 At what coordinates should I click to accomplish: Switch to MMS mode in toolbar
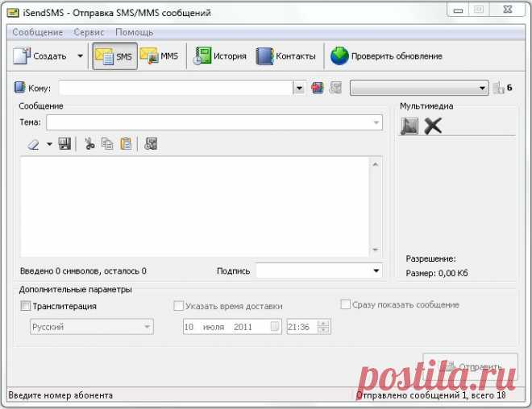pyautogui.click(x=160, y=56)
